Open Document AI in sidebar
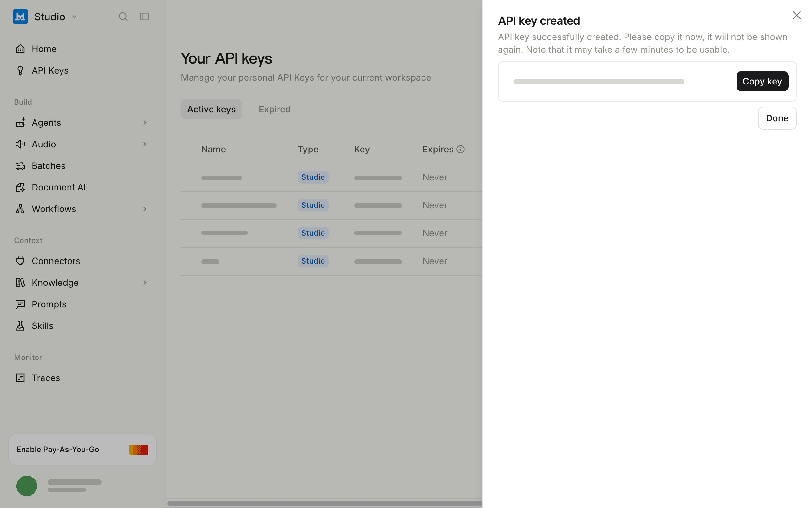The image size is (812, 508). point(82,187)
